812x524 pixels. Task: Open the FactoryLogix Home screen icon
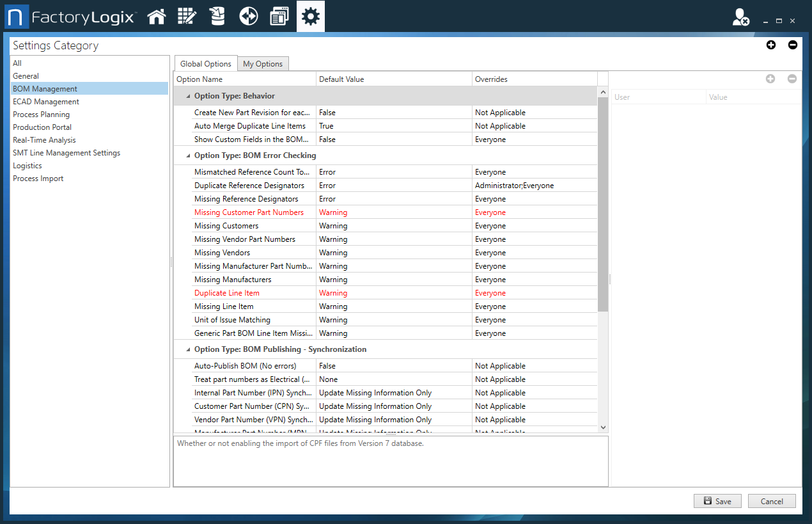pos(157,16)
